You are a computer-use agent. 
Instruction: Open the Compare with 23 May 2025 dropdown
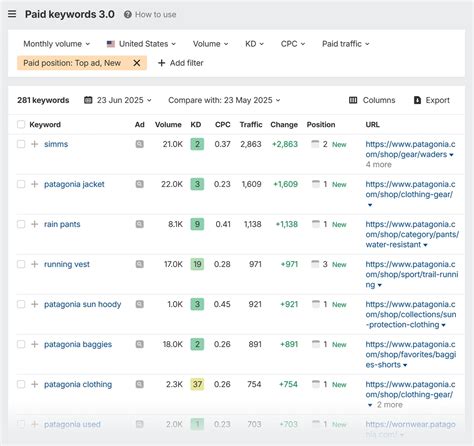point(224,100)
